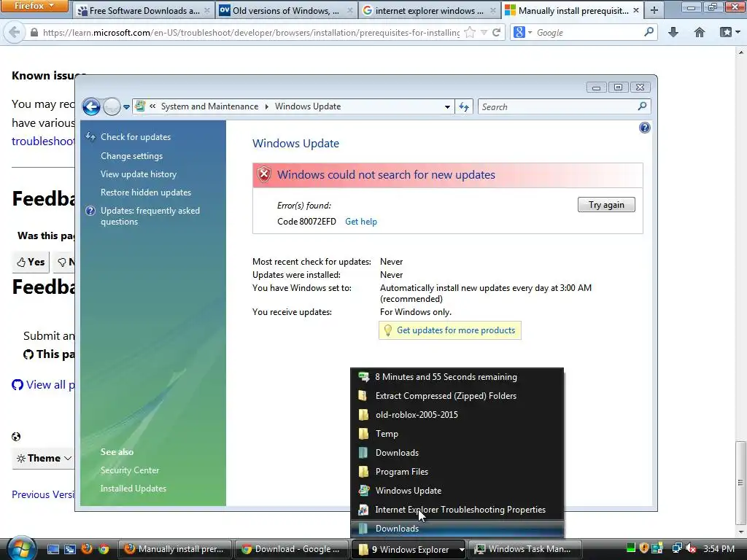Click the Firefox home icon

[x=700, y=32]
